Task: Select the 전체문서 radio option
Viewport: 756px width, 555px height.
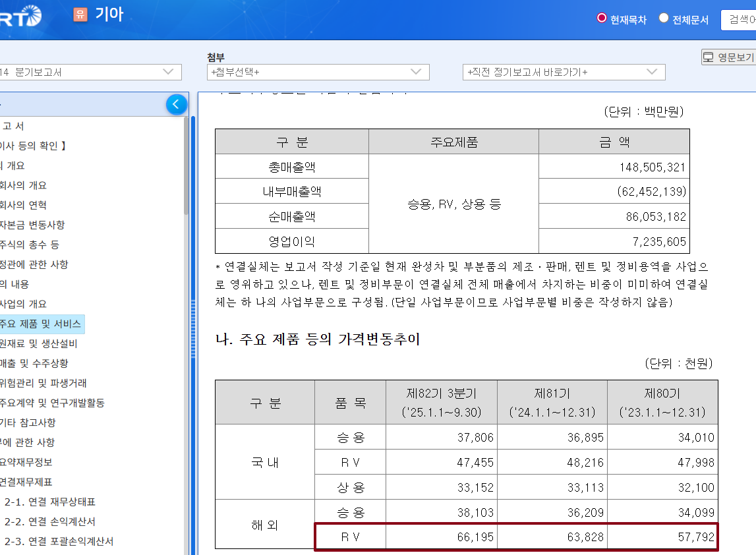Action: [664, 18]
